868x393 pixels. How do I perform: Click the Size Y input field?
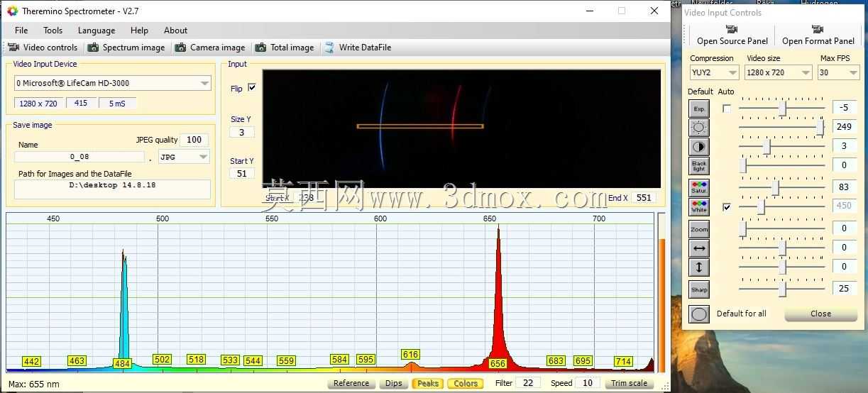pyautogui.click(x=241, y=133)
